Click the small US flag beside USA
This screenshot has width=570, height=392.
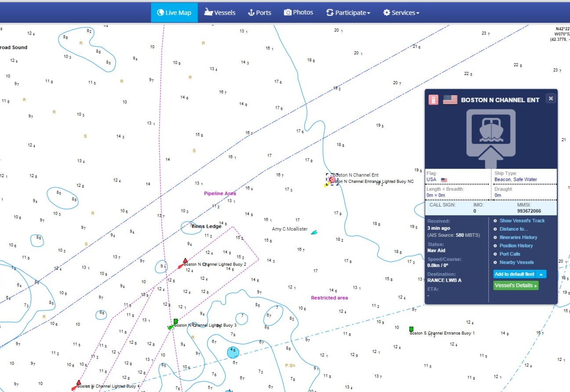coord(444,180)
